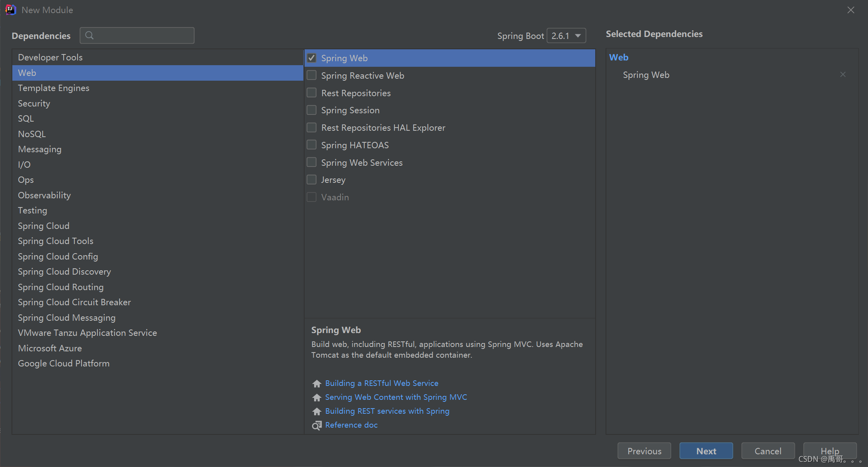Screen dimensions: 868x467
Task: Select the Messaging category
Action: (157, 149)
